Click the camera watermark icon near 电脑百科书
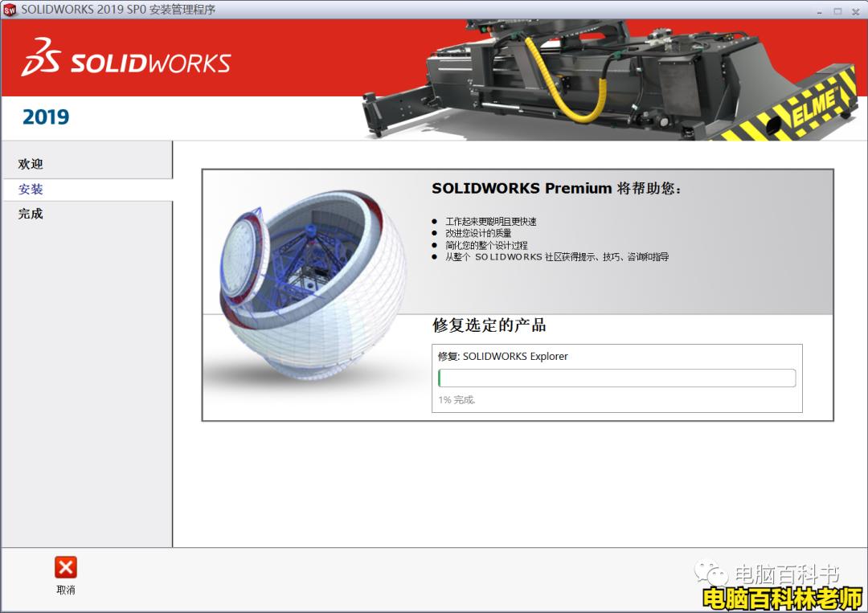This screenshot has width=868, height=613. (710, 573)
